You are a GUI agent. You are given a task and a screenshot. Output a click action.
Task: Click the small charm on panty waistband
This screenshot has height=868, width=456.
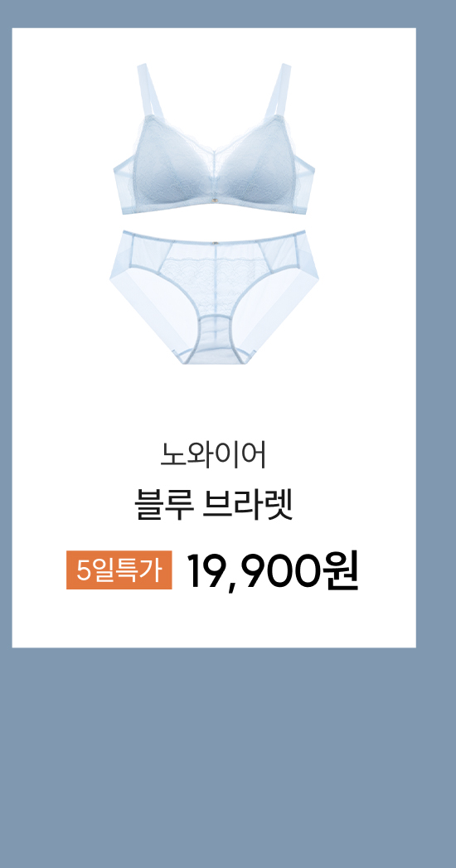(x=214, y=242)
